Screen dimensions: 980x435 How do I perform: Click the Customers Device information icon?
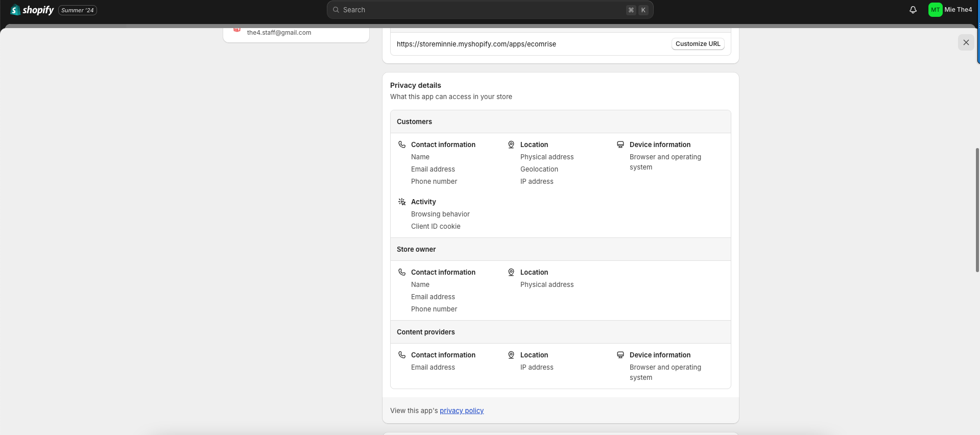pyautogui.click(x=620, y=144)
